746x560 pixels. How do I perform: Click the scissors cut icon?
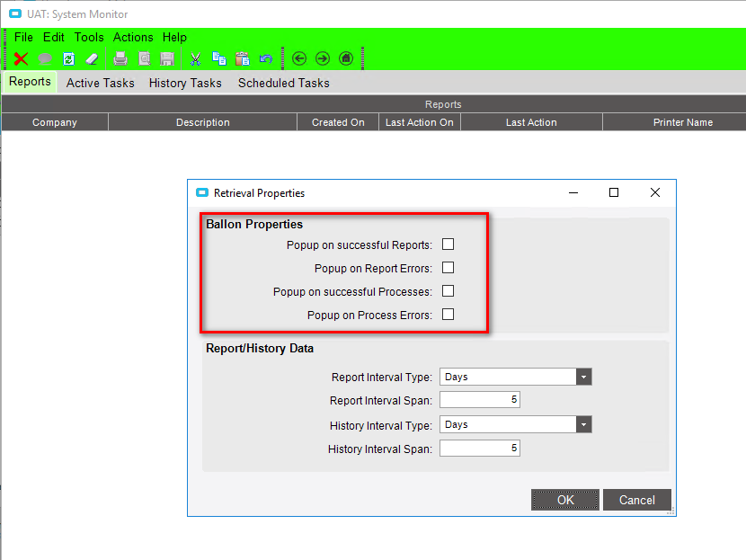coord(195,59)
